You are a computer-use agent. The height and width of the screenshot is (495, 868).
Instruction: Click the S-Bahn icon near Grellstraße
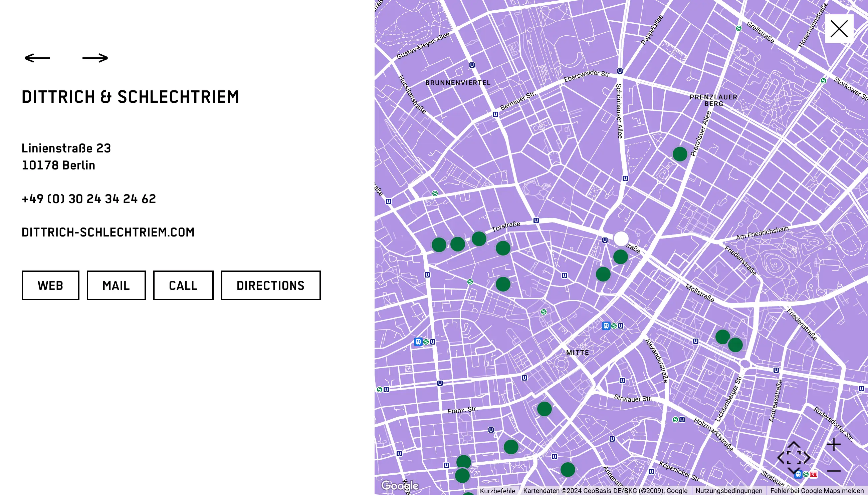pyautogui.click(x=739, y=29)
